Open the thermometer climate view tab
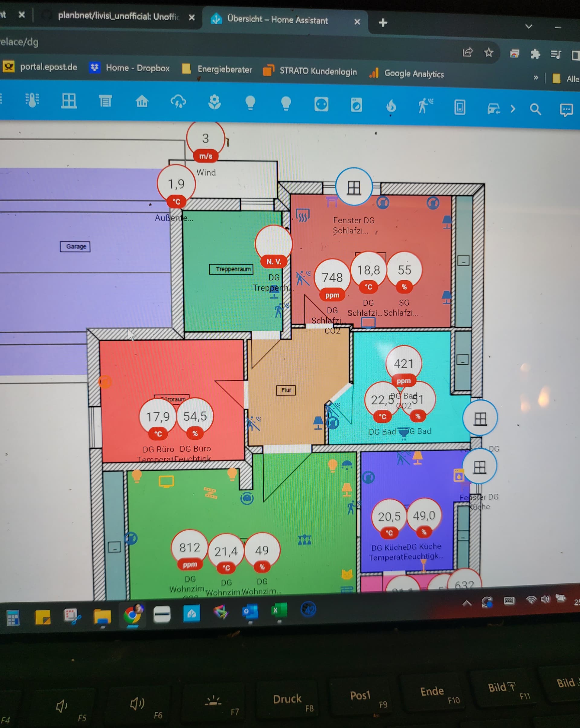The height and width of the screenshot is (728, 580). point(32,100)
